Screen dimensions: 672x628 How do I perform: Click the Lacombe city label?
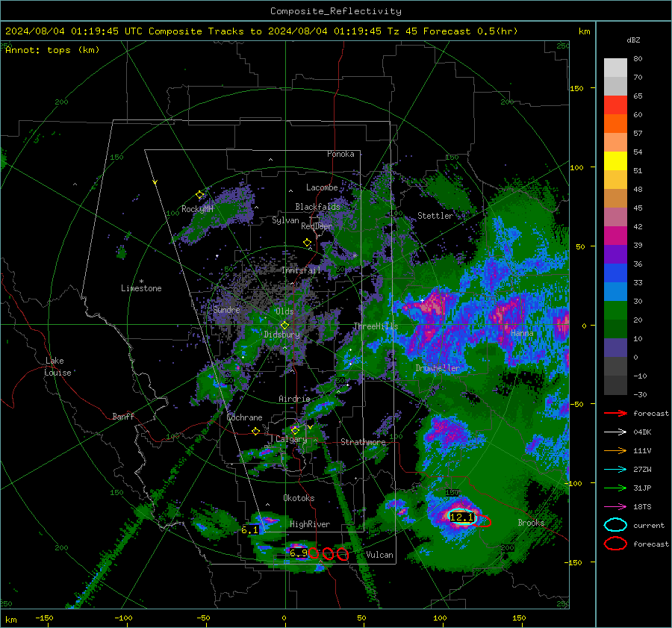[x=322, y=187]
